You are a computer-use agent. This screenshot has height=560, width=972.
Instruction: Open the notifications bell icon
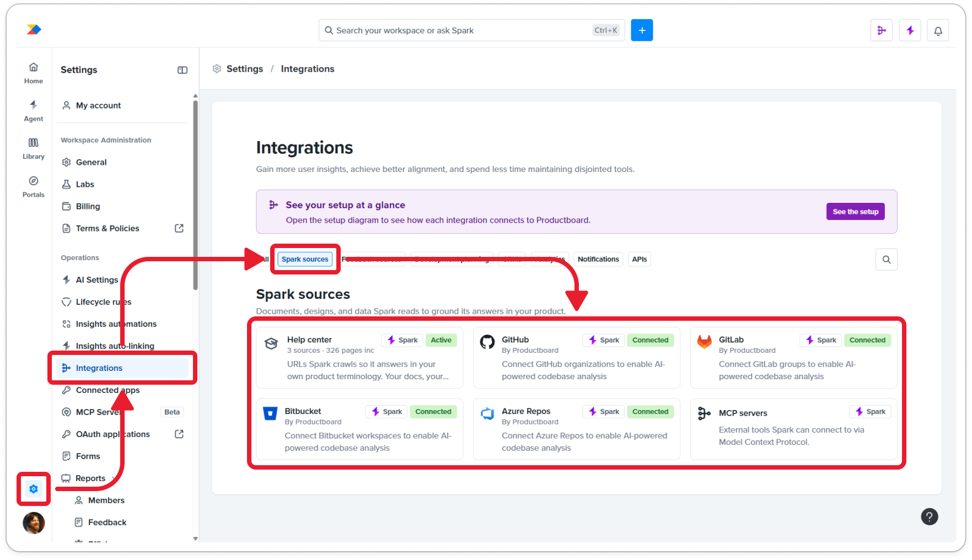[x=938, y=30]
